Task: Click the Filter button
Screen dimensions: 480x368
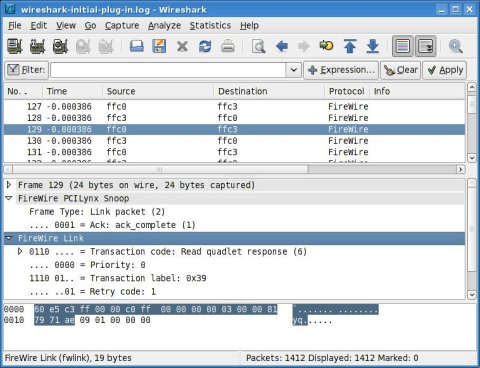Action: pos(26,70)
